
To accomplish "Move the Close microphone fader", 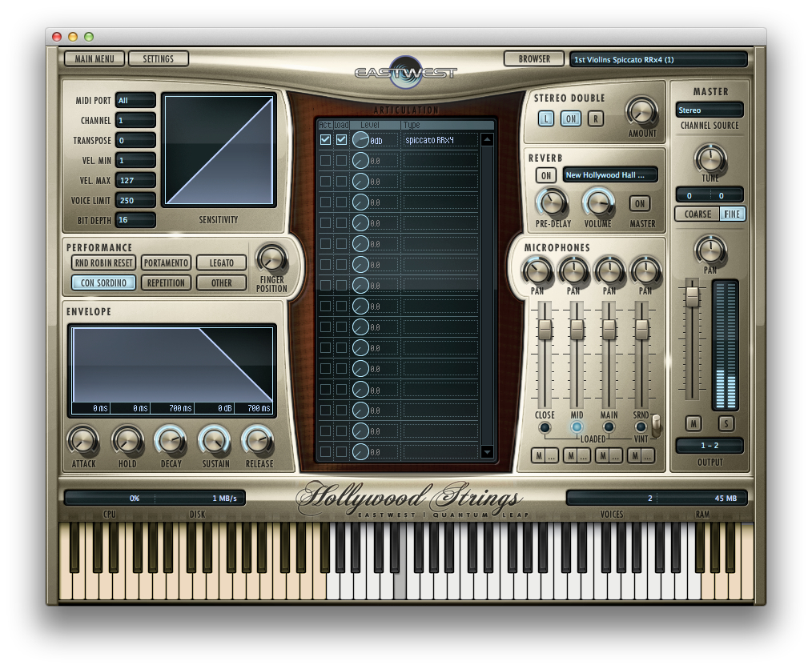I will (x=545, y=329).
